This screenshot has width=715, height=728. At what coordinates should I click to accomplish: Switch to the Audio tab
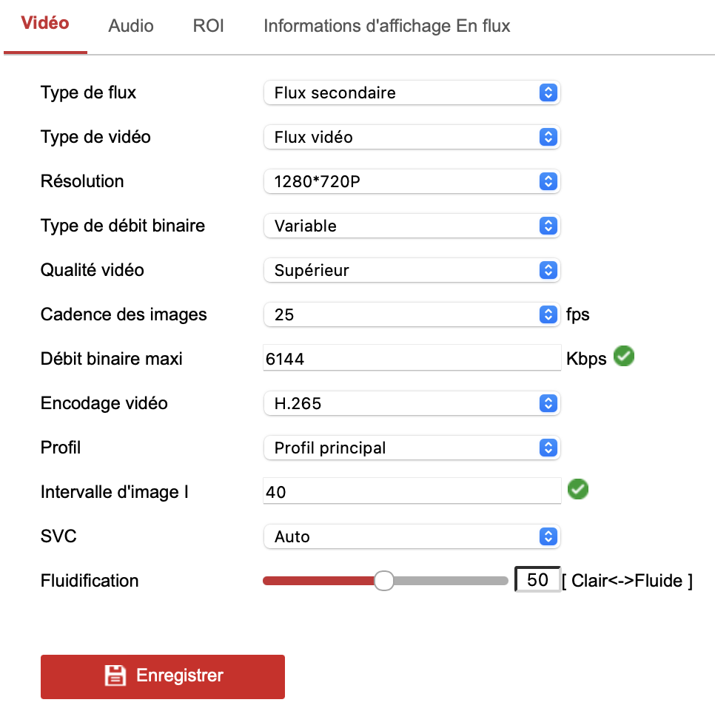[x=131, y=26]
